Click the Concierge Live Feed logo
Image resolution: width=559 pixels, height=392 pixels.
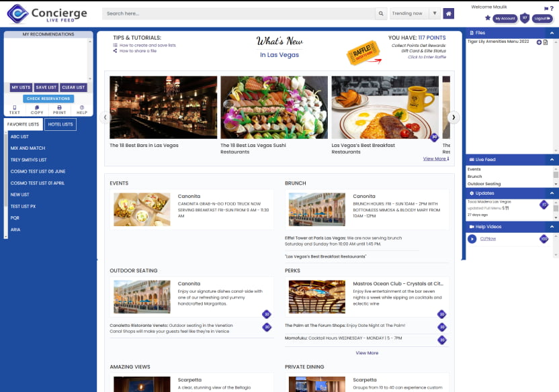pyautogui.click(x=47, y=14)
